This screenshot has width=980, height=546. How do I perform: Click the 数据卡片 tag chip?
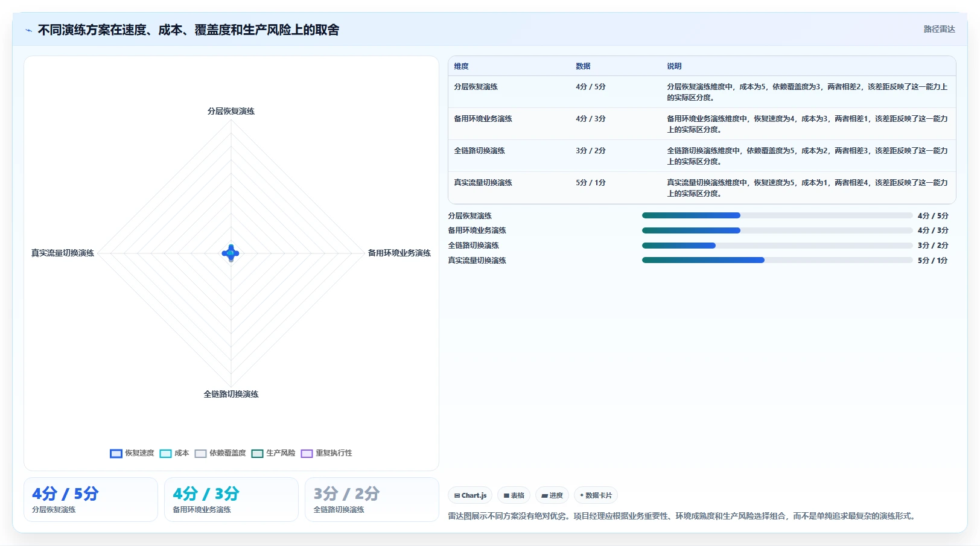click(596, 495)
